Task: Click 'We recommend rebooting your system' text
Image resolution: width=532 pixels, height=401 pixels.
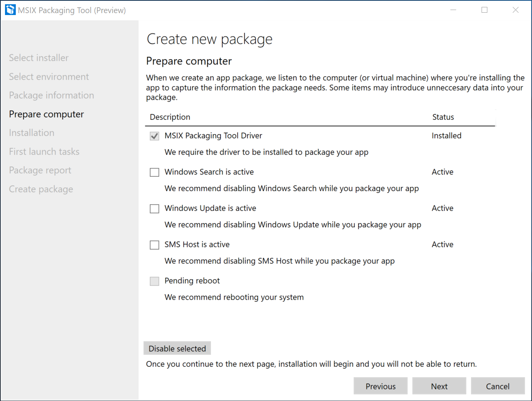Action: 234,297
